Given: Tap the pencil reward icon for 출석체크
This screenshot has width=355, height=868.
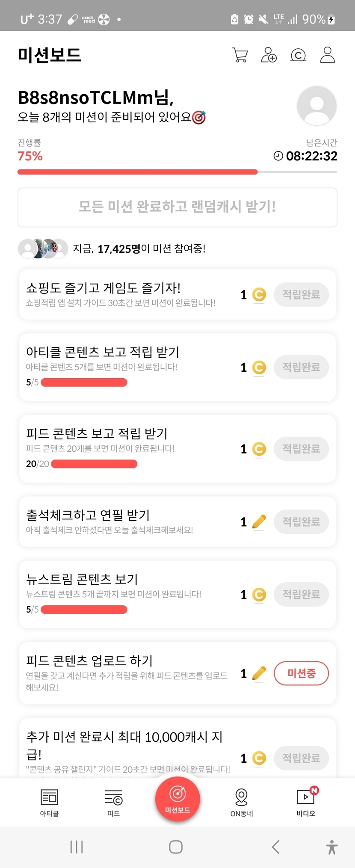Looking at the screenshot, I should point(259,522).
